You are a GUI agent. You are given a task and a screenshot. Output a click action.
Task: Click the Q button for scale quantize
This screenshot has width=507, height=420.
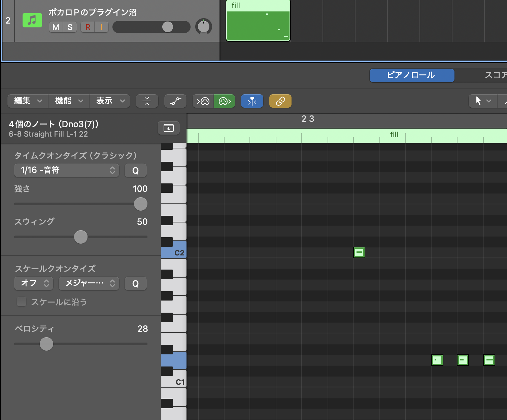[x=135, y=283]
